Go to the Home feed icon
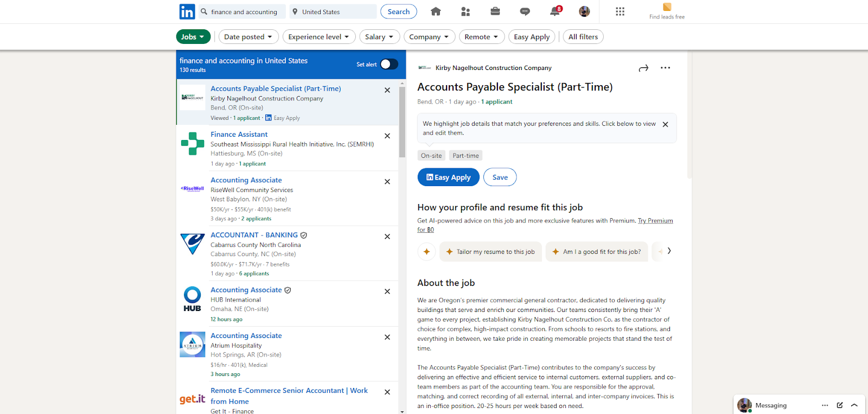Image resolution: width=868 pixels, height=414 pixels. tap(436, 11)
